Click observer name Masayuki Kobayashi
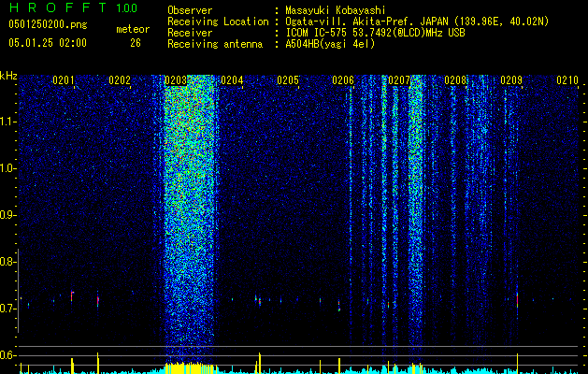 coord(336,10)
